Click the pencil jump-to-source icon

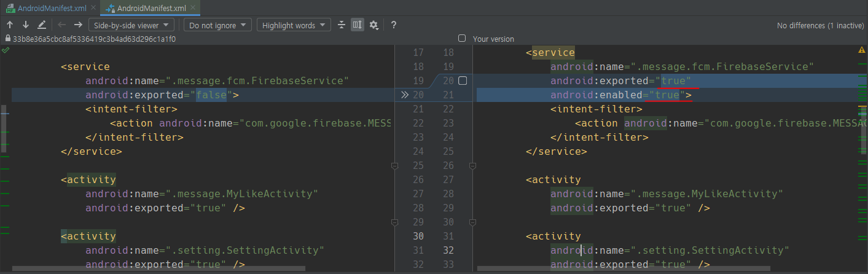(42, 25)
